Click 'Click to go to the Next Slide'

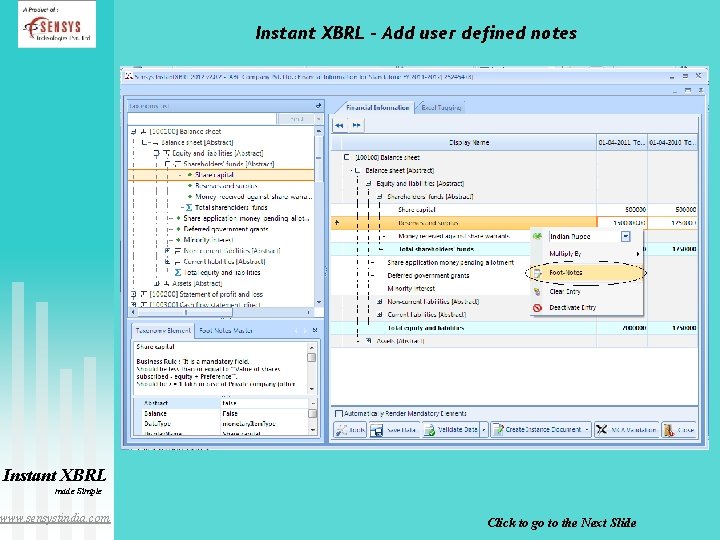pos(562,523)
